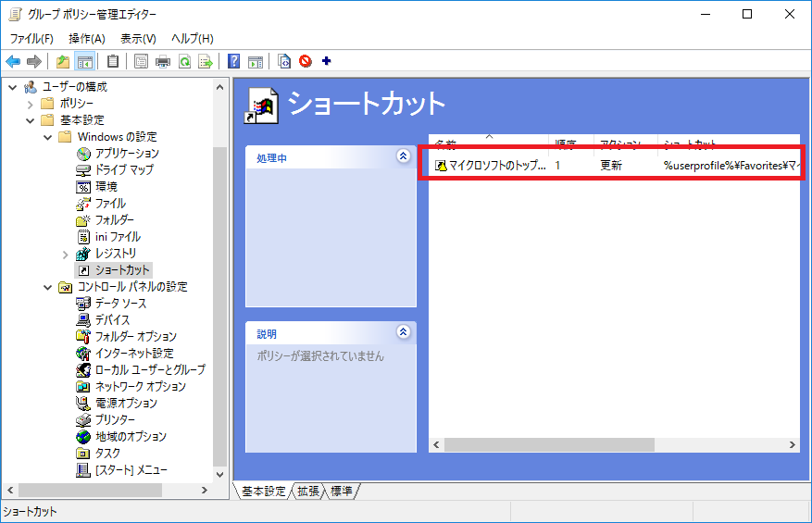Open the 操作(A) menu
Viewport: 812px width, 523px height.
click(x=87, y=38)
